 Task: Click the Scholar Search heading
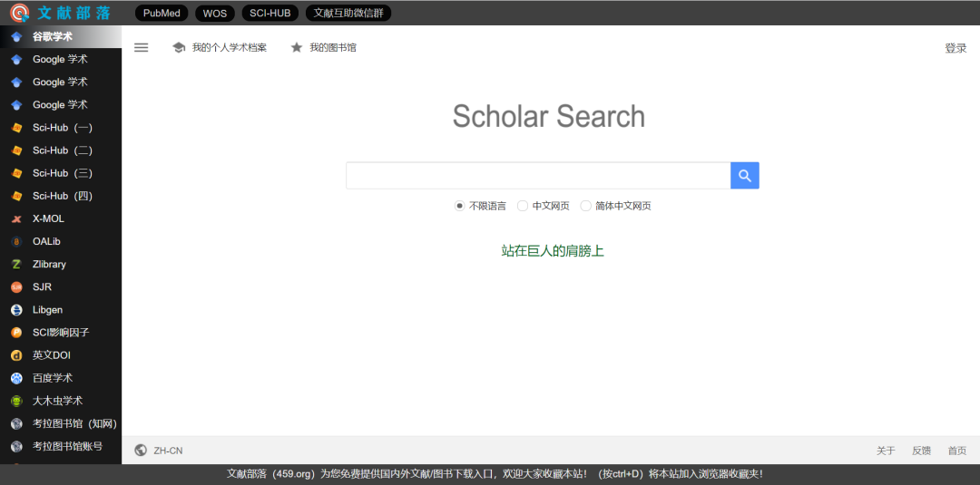point(549,116)
